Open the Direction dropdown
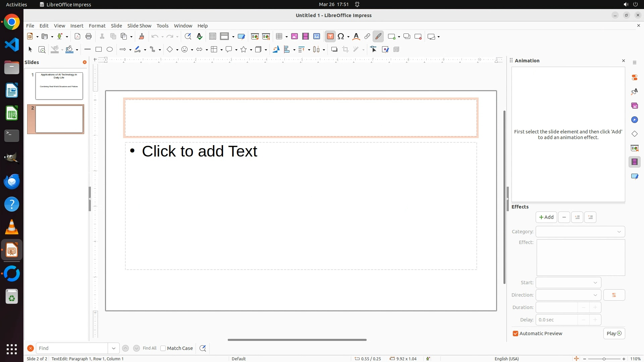Viewport: 644px width, 362px height. click(568, 295)
